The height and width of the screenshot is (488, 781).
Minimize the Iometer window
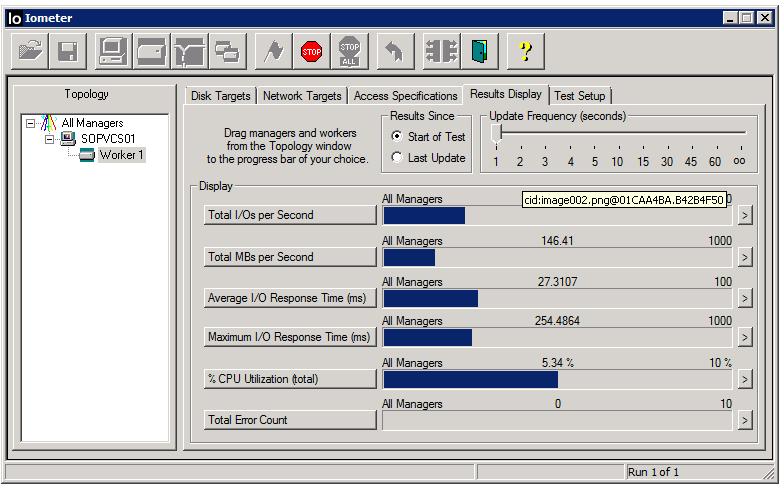point(731,18)
